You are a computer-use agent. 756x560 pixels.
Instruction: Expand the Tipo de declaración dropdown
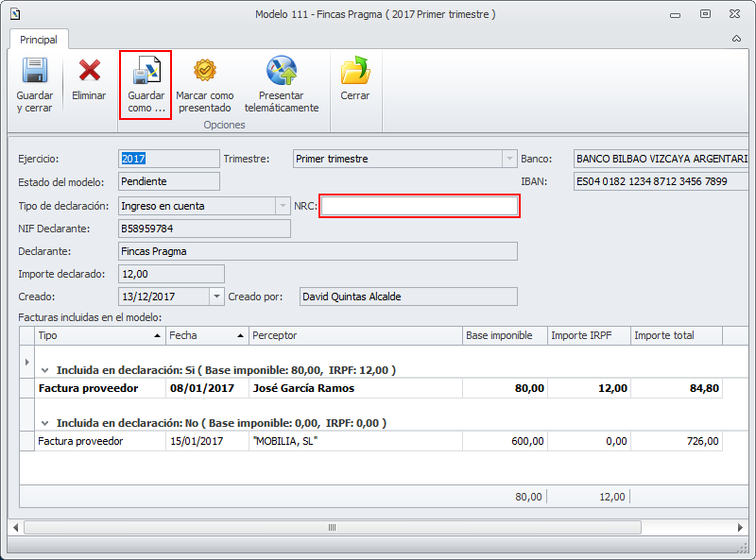click(282, 206)
